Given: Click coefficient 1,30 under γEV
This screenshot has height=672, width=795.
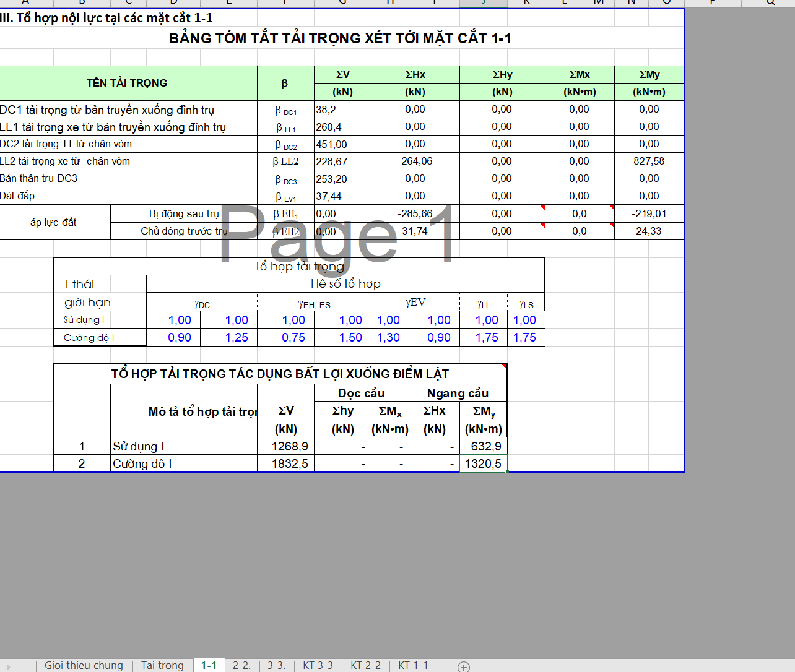Looking at the screenshot, I should (390, 337).
